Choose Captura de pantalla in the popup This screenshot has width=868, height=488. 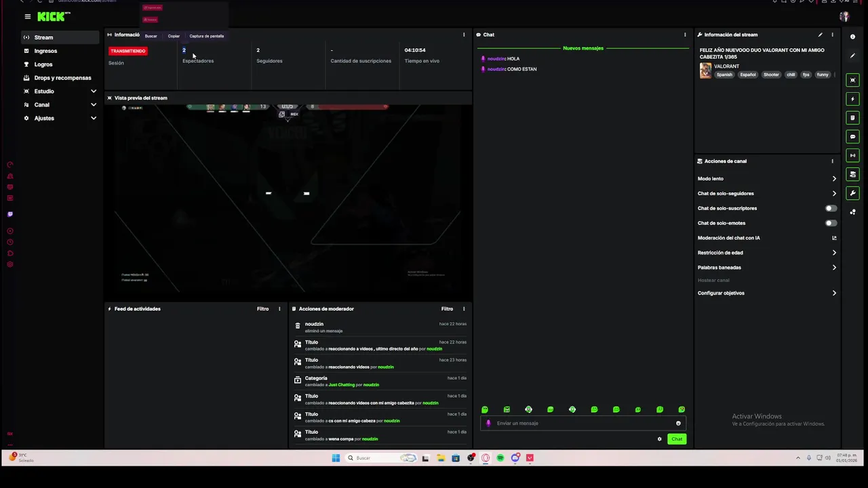click(x=206, y=36)
